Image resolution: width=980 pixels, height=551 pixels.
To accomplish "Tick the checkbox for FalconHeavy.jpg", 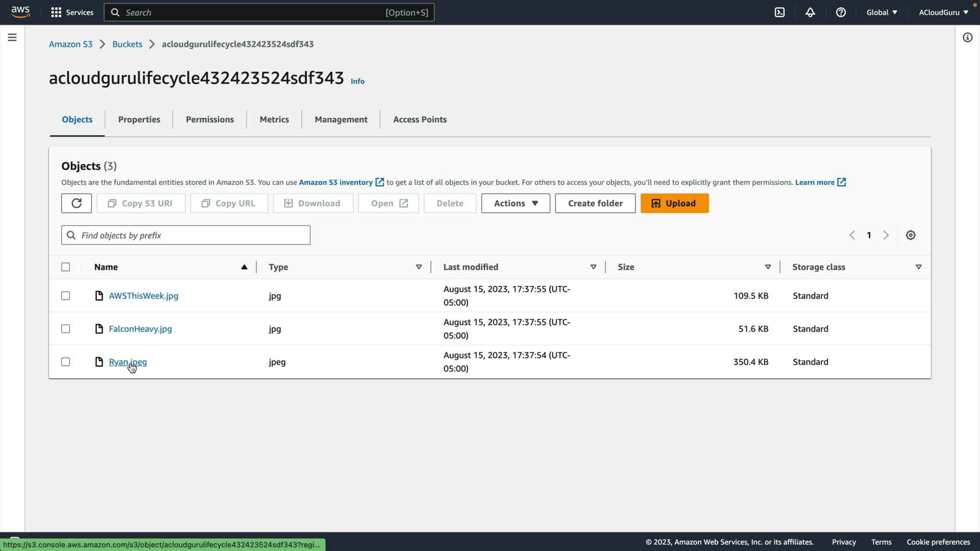I will (65, 329).
